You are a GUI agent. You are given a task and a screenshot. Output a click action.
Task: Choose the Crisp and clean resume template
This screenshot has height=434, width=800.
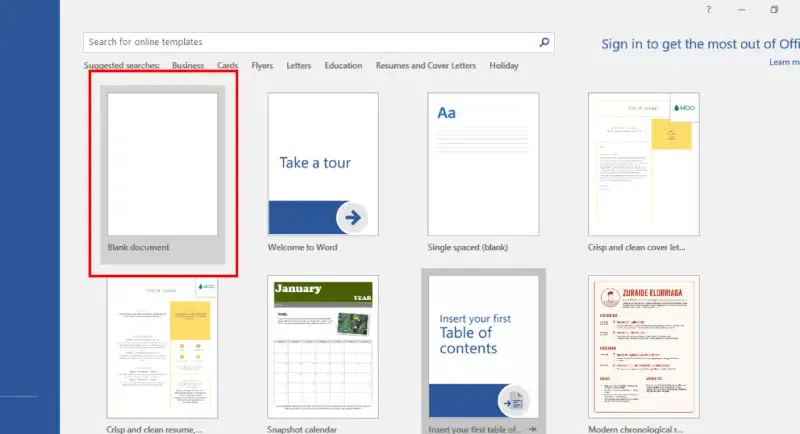(x=162, y=347)
